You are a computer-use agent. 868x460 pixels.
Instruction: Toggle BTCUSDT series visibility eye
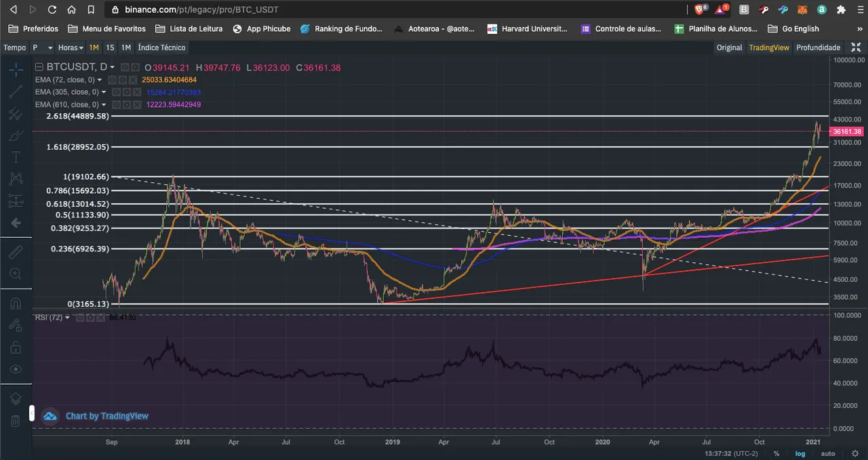[125, 67]
